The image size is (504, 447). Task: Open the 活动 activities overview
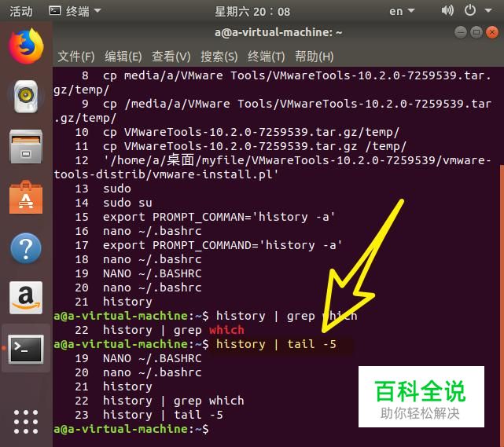tap(21, 12)
